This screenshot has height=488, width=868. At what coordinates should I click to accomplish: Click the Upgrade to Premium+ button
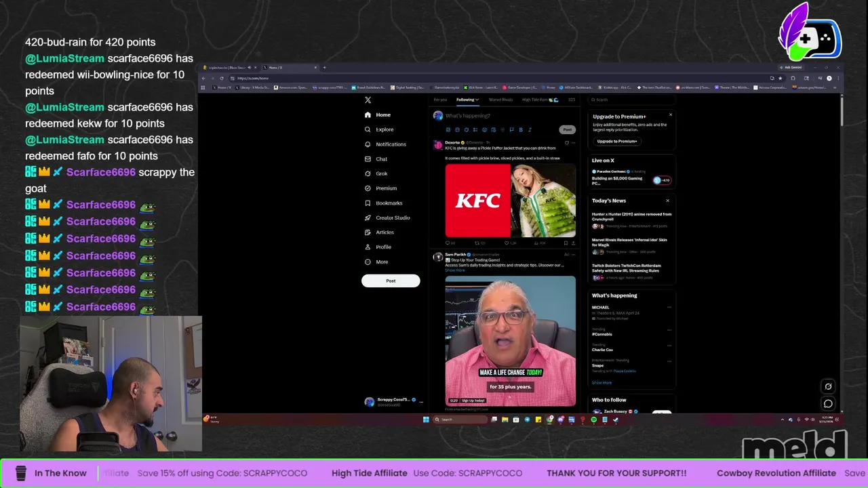pyautogui.click(x=617, y=141)
